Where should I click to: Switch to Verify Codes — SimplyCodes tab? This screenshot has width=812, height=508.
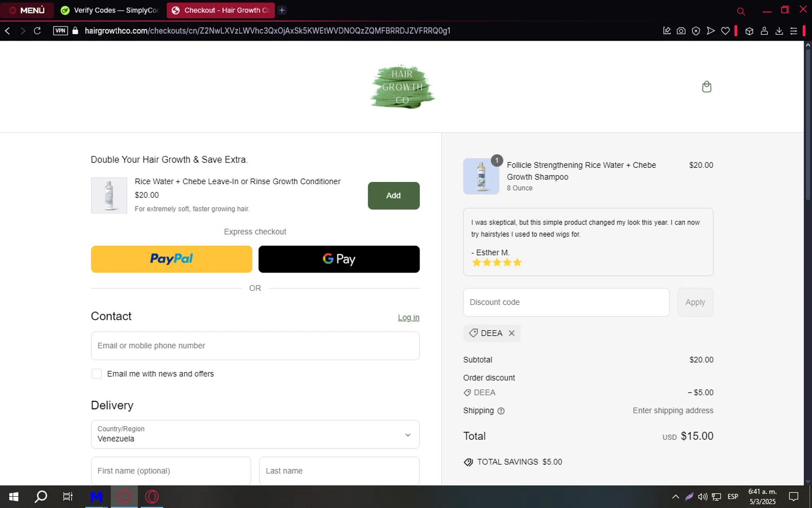point(110,10)
